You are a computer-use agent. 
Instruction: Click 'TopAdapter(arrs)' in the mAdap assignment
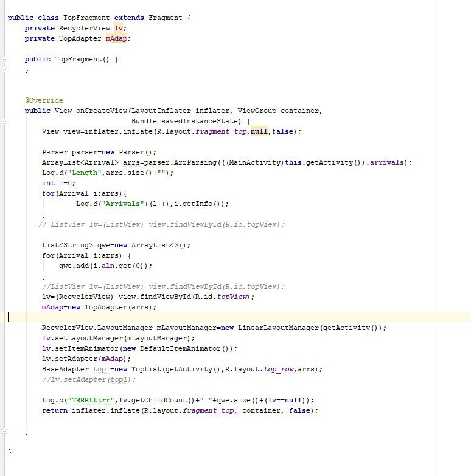118,307
